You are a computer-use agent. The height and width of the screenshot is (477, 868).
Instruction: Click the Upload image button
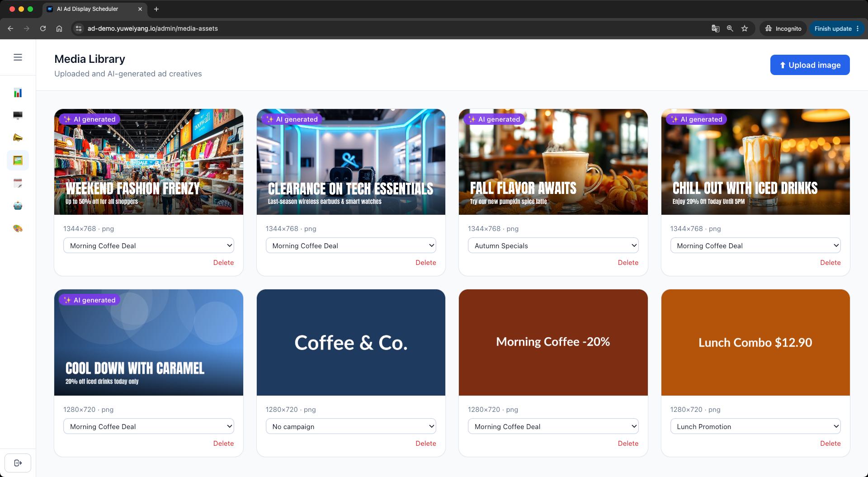(810, 65)
